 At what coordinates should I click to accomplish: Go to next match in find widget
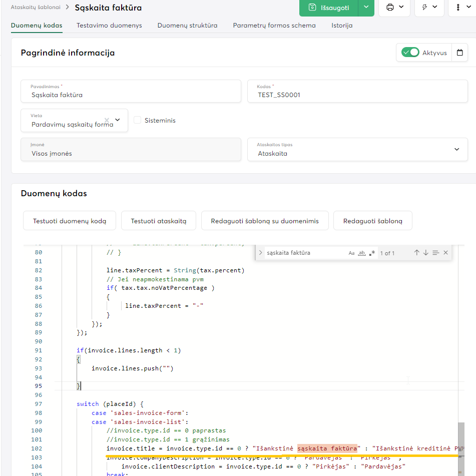coord(426,253)
